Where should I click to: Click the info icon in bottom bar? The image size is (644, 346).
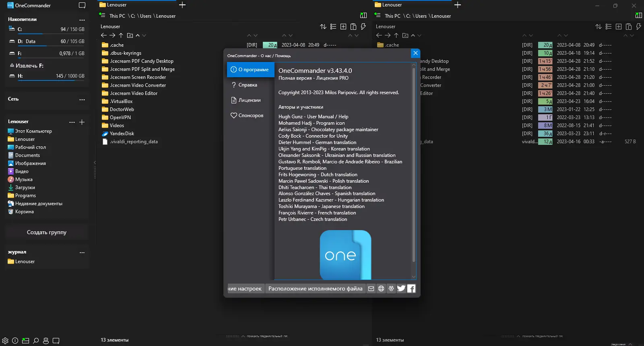click(x=15, y=341)
